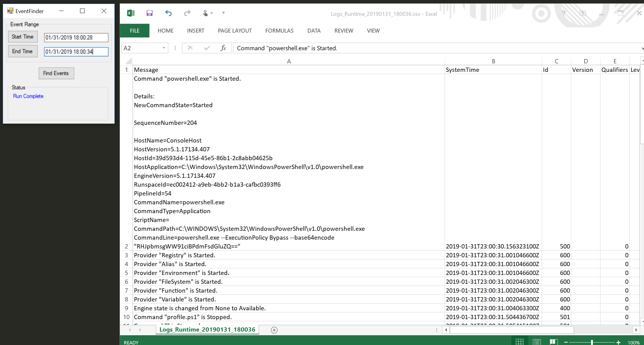Switch to Page Break Preview icon
The width and height of the screenshot is (644, 345).
(554, 342)
